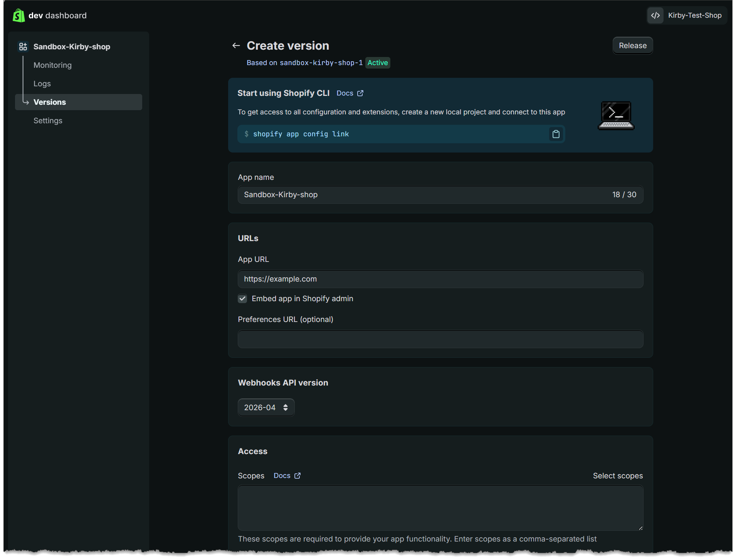736x560 pixels.
Task: Select the Sandbox-Kirby-shop app in sidebar
Action: click(x=72, y=47)
